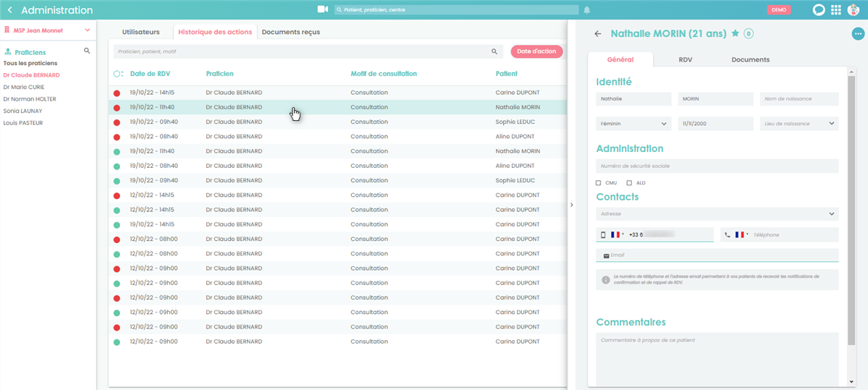
Task: Click the Date d'action button
Action: point(536,51)
